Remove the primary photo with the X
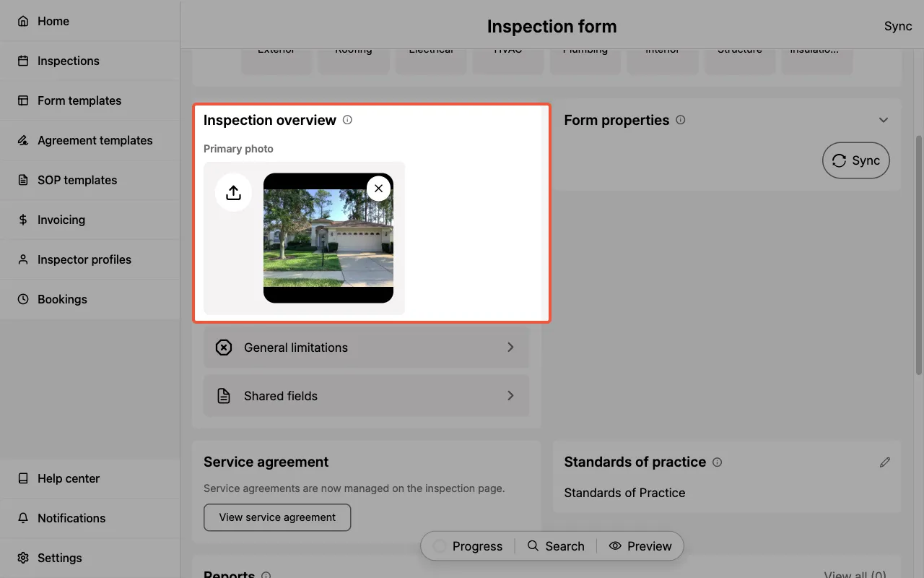The width and height of the screenshot is (924, 578). pos(379,189)
